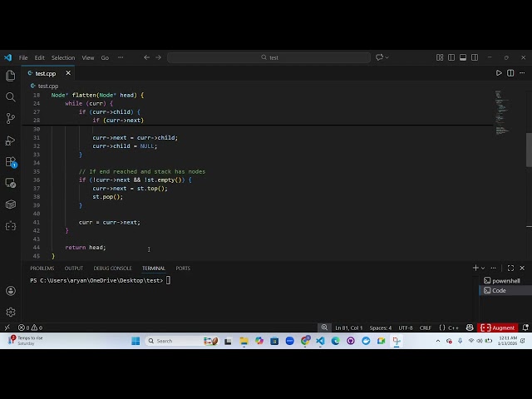Viewport: 532px width, 399px height.
Task: Switch to the PORTS panel tab
Action: click(x=183, y=268)
